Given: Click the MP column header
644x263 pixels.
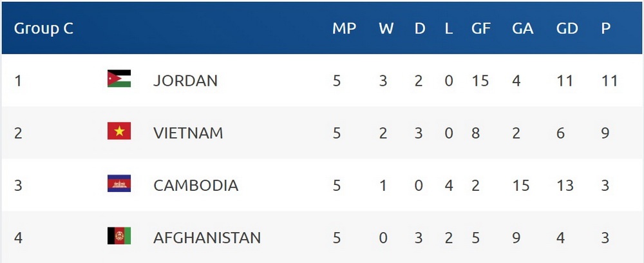Looking at the screenshot, I should pos(344,29).
